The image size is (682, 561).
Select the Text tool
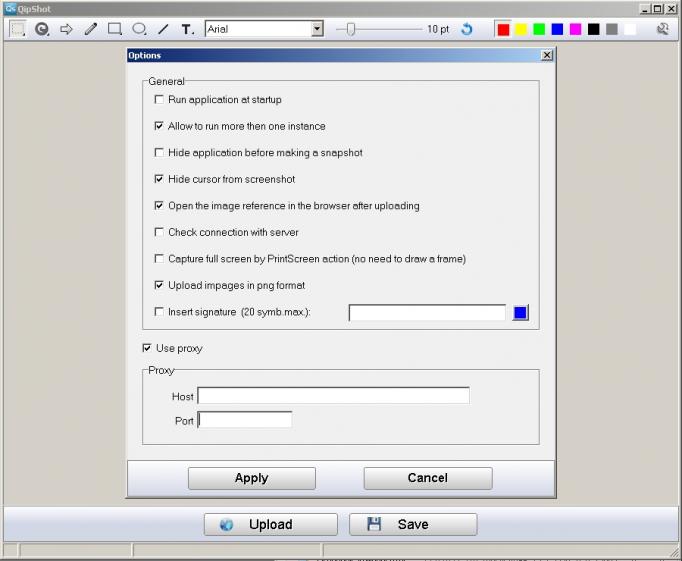[x=187, y=29]
